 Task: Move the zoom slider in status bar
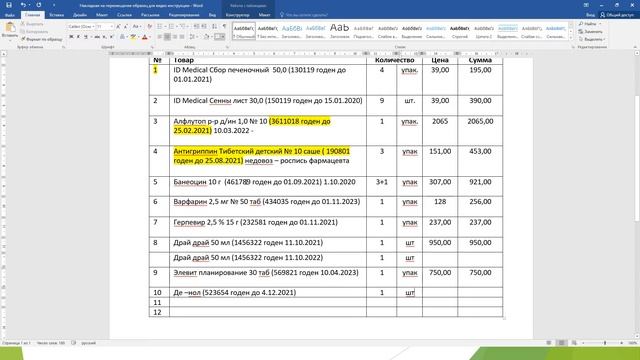pos(604,343)
